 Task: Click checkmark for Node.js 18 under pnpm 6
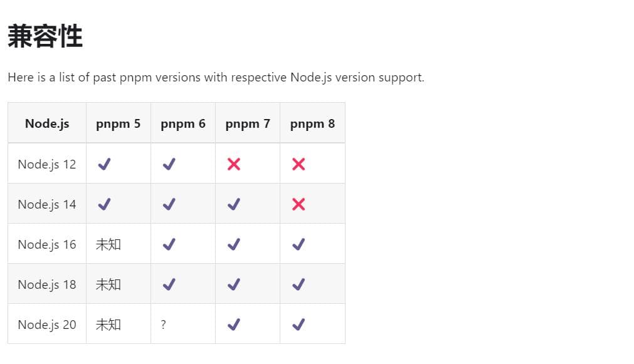(169, 284)
